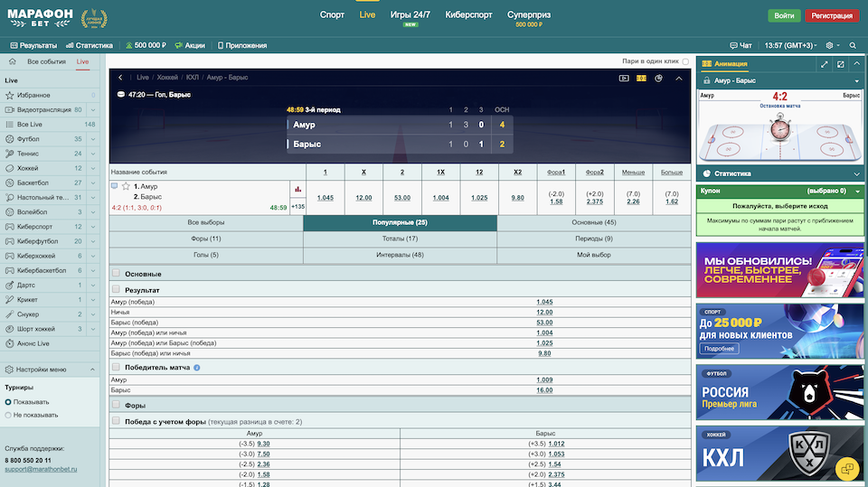Click the support@marathonbet.ru email link
The width and height of the screenshot is (868, 487).
point(41,469)
